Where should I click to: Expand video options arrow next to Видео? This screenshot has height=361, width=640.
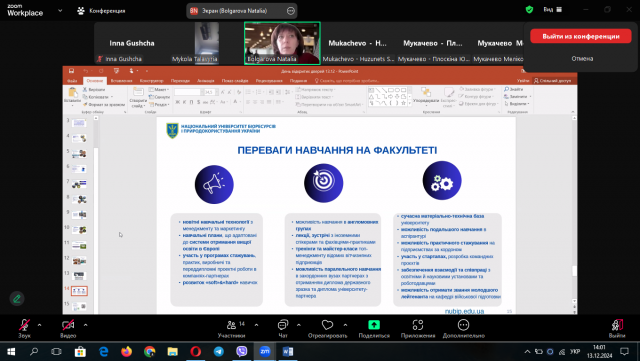(x=85, y=325)
